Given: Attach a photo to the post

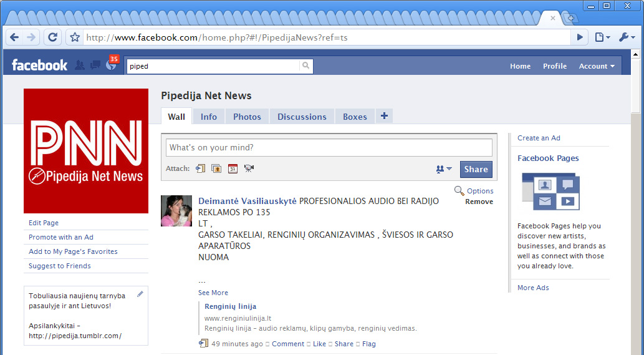Looking at the screenshot, I should point(216,168).
